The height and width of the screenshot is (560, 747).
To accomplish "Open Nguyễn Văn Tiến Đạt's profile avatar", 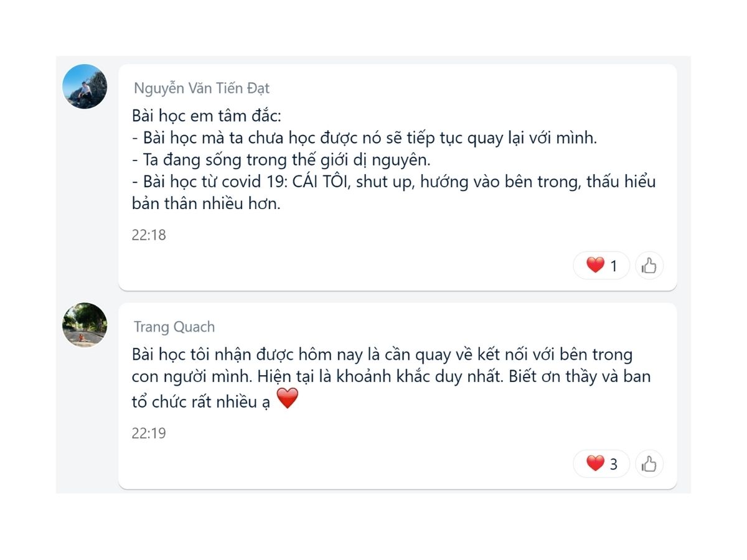I will (85, 86).
